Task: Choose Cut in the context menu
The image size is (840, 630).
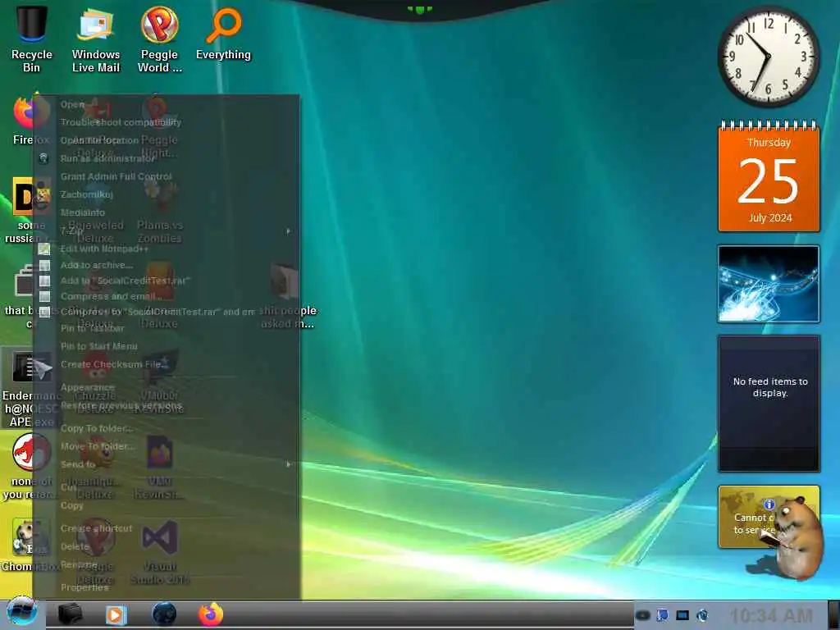Action: click(166, 487)
